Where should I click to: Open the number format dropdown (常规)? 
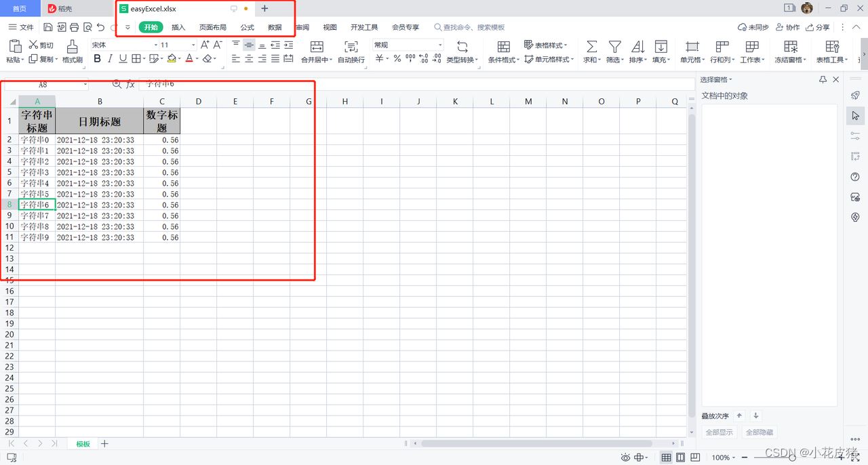coord(440,45)
